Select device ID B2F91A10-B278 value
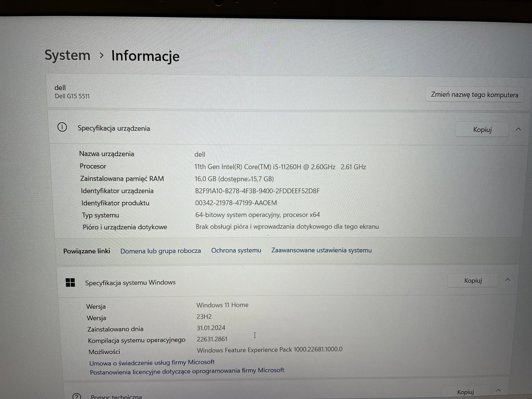This screenshot has height=399, width=532. click(x=257, y=191)
